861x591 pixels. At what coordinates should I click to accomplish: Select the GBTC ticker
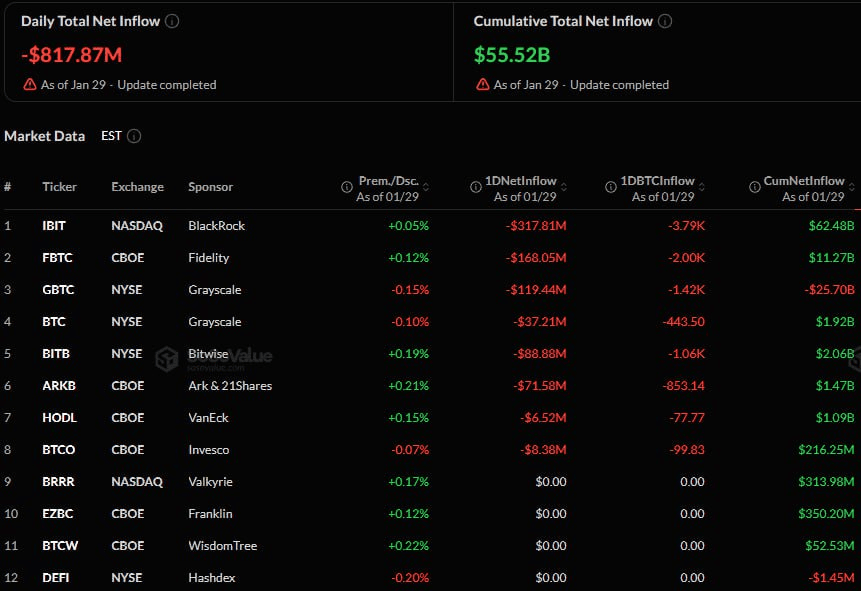coord(57,289)
